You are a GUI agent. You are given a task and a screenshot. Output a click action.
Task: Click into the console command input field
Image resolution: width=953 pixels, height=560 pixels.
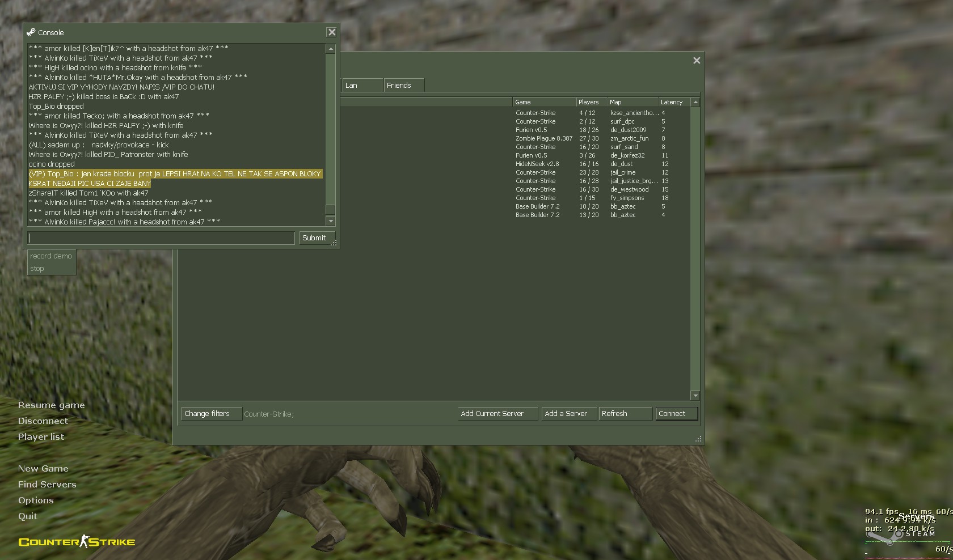coord(161,238)
